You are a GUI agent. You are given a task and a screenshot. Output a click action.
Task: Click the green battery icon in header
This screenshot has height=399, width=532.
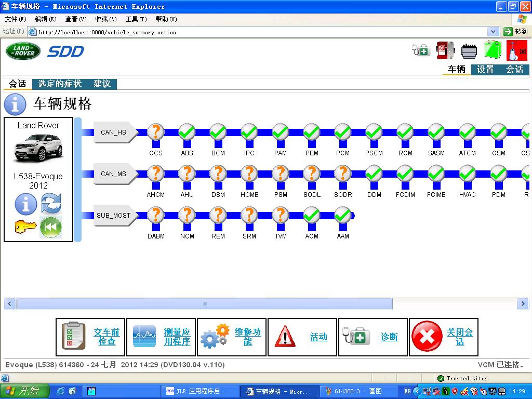coord(493,50)
